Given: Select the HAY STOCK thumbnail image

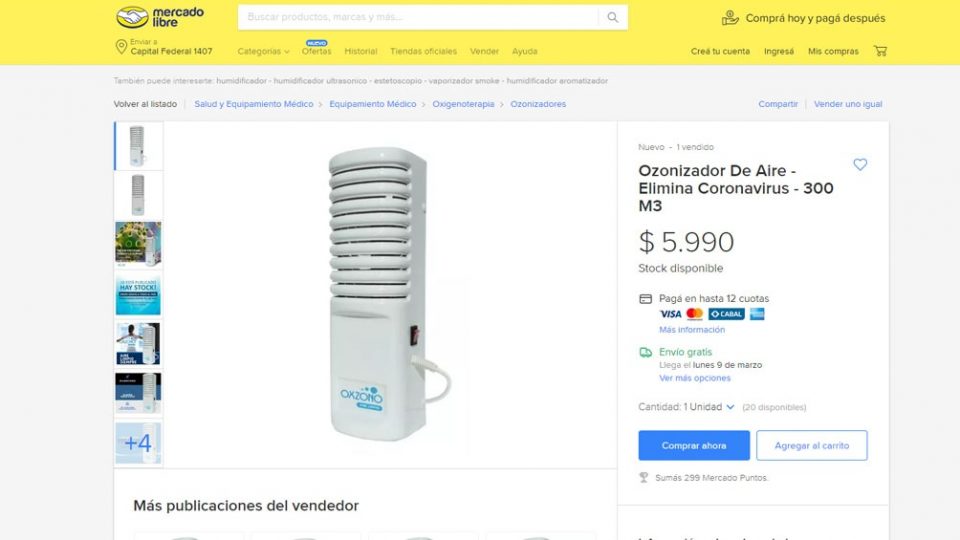Looking at the screenshot, I should (x=138, y=294).
